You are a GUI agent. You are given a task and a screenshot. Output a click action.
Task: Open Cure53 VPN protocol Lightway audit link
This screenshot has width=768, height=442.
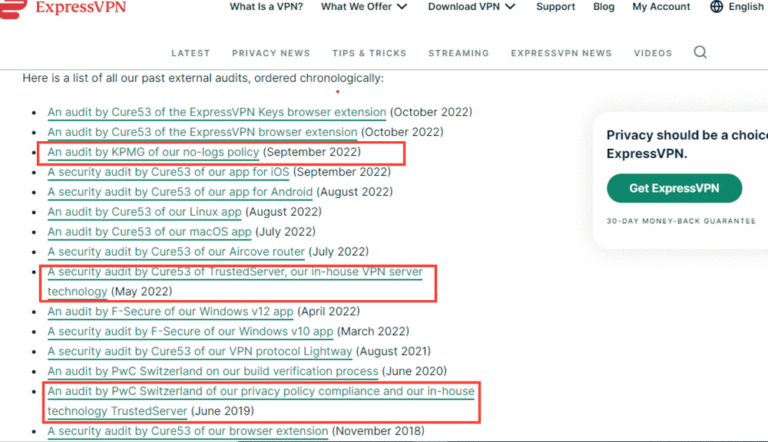point(200,352)
